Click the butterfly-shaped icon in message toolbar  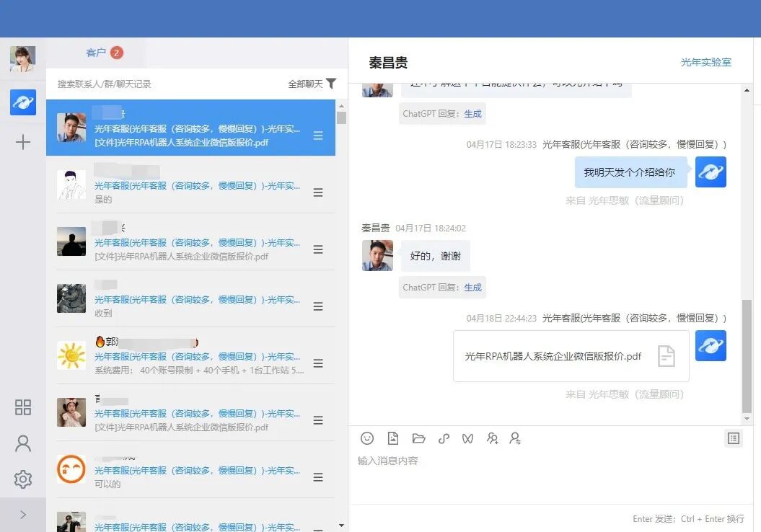tap(467, 439)
